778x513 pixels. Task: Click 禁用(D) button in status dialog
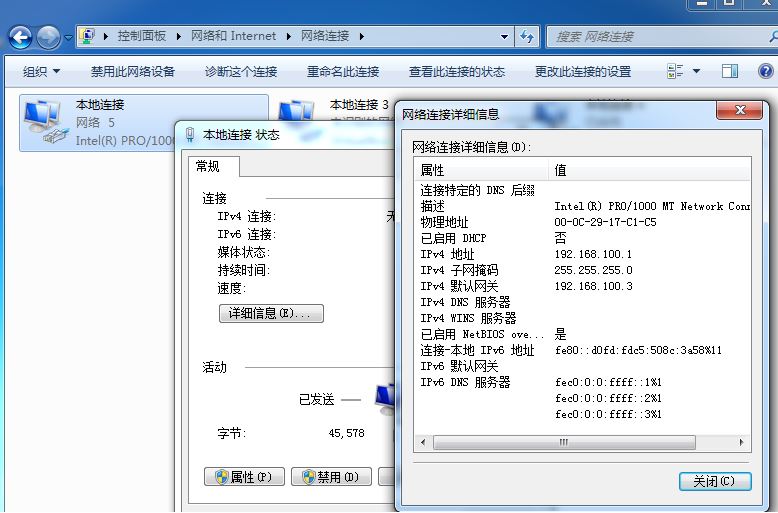coord(331,477)
